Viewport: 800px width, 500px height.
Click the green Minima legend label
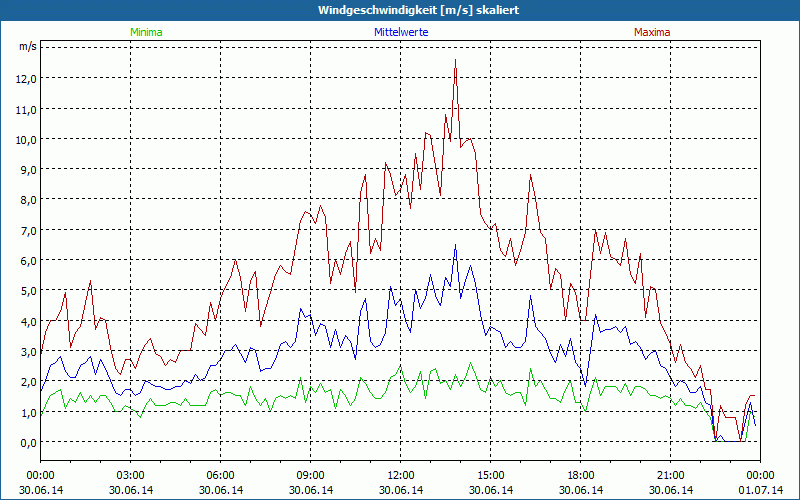coord(146,32)
